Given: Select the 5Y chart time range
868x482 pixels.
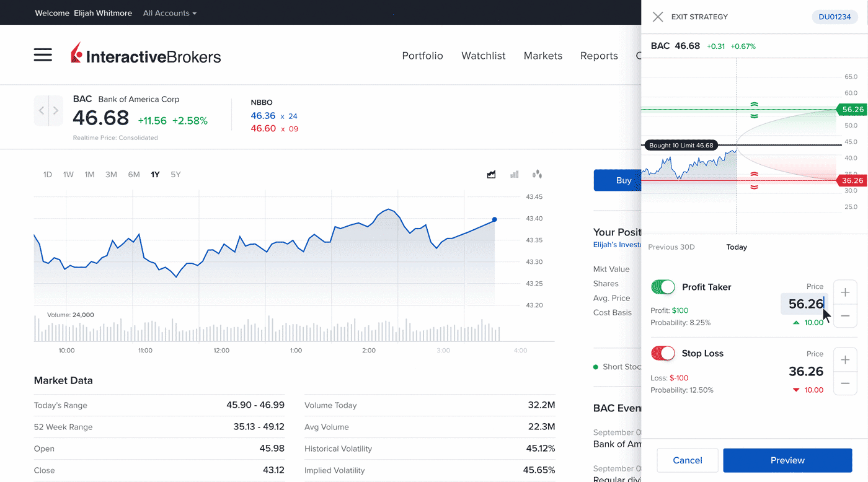Looking at the screenshot, I should [175, 175].
